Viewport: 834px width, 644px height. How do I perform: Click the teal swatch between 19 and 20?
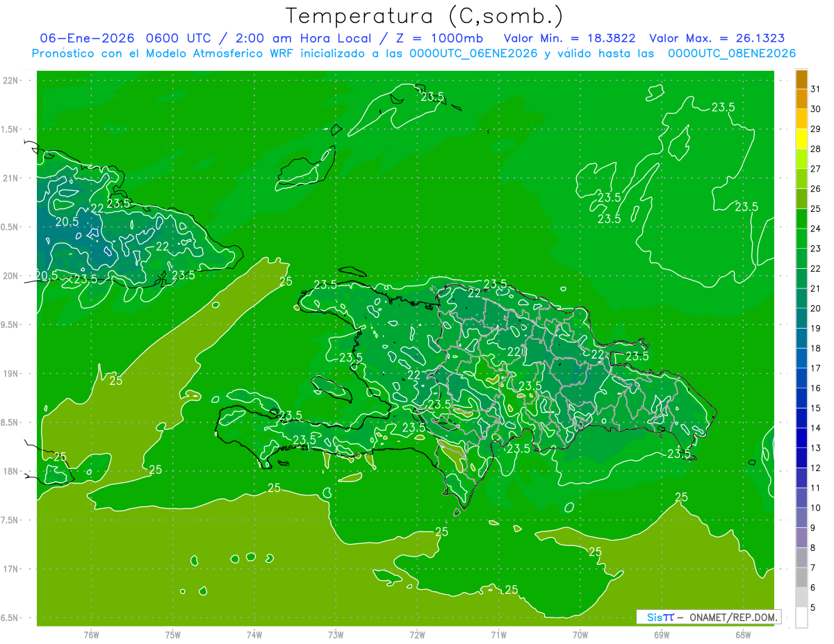[801, 318]
